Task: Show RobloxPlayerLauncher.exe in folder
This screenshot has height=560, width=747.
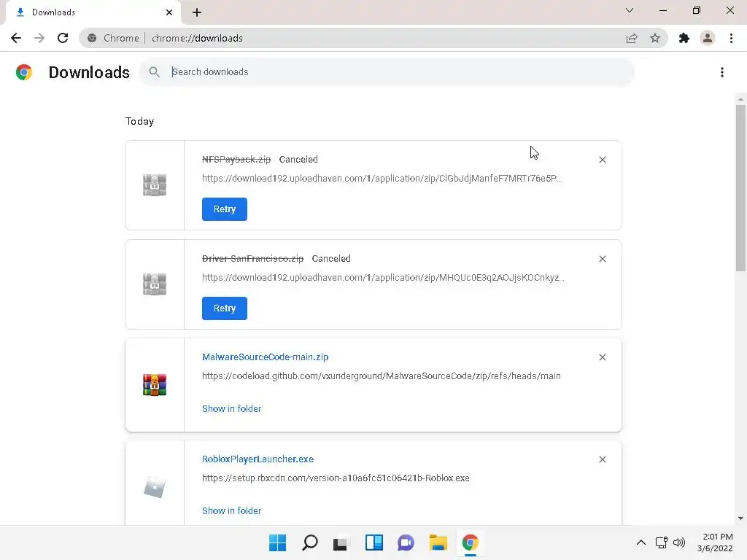Action: click(231, 510)
